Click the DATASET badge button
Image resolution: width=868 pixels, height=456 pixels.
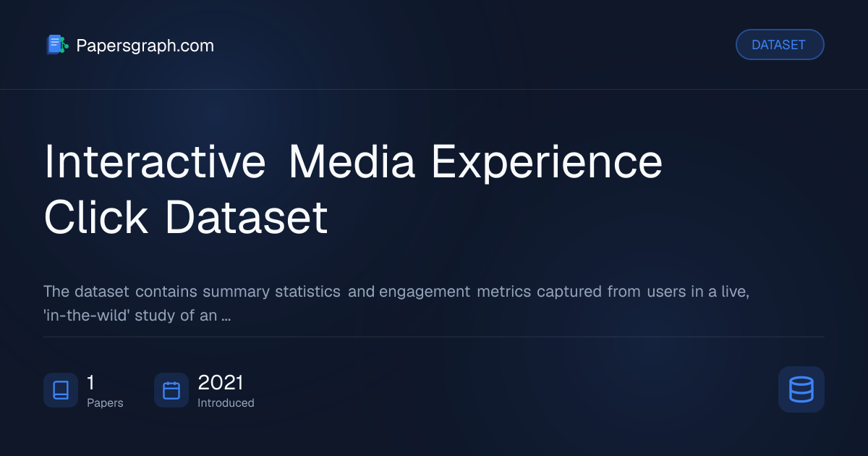pos(780,45)
